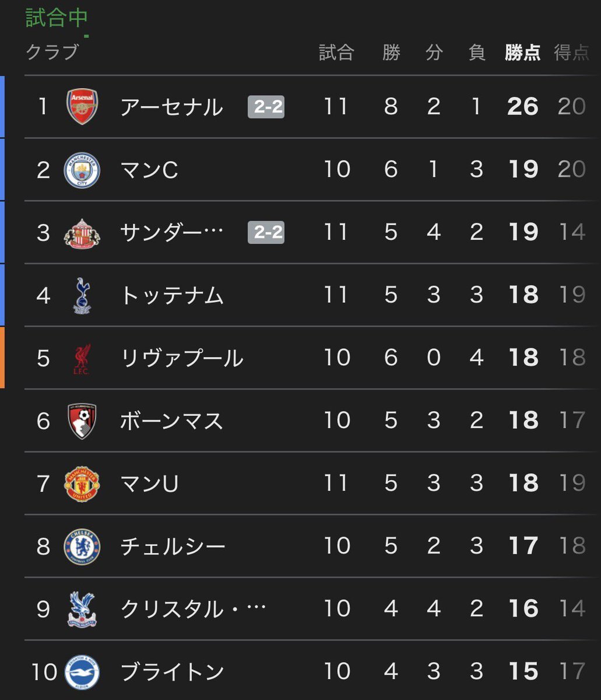
Task: Open the アーセナル team name link
Action: coord(171,107)
